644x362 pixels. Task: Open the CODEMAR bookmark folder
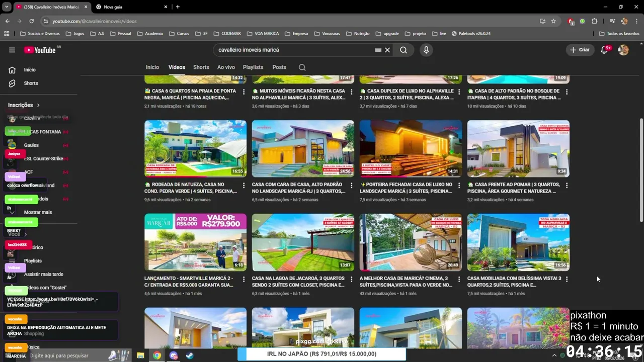tap(227, 34)
